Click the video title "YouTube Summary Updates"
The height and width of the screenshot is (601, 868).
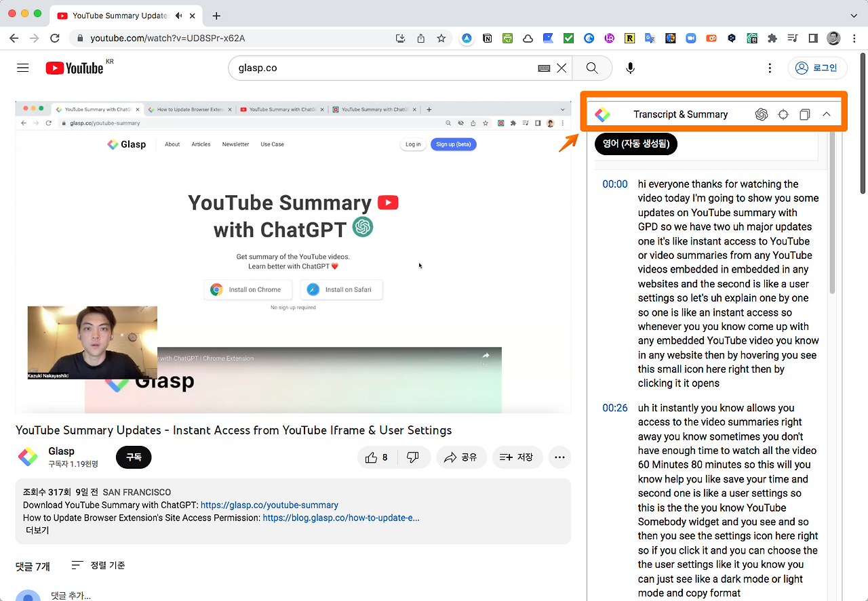coord(233,430)
